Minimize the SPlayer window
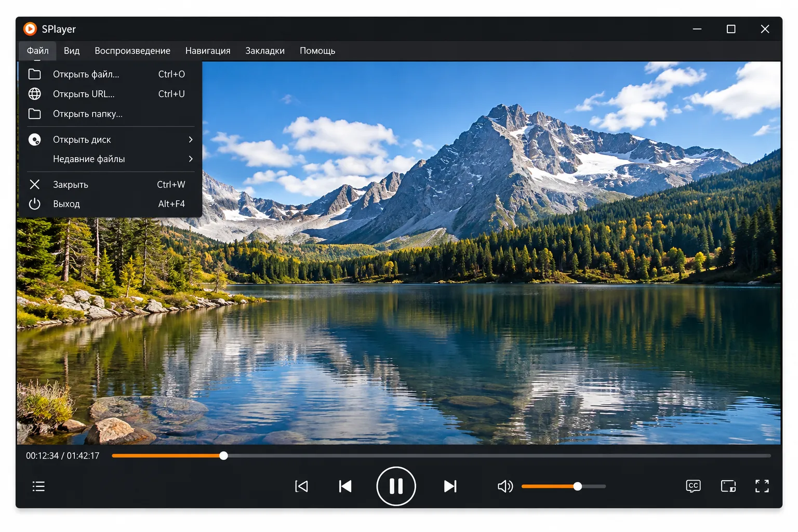 pos(697,29)
